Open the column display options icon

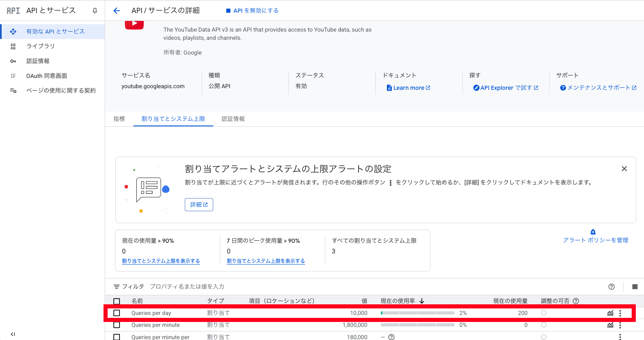[x=635, y=287]
